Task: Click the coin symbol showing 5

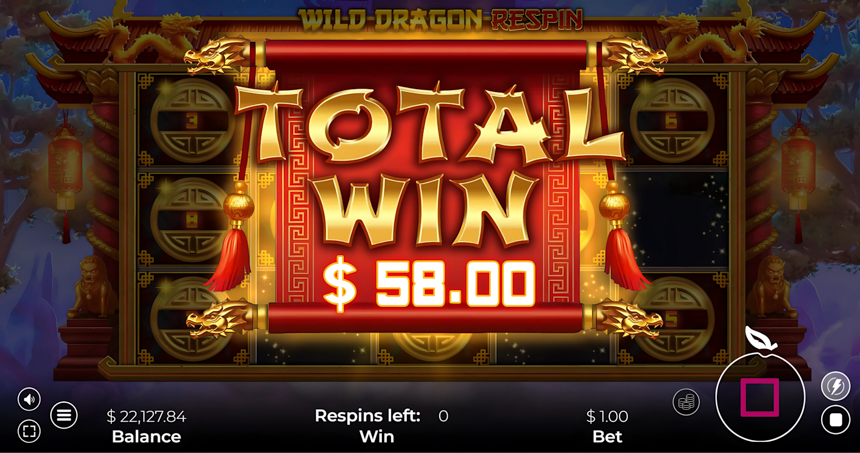Action: 672,318
